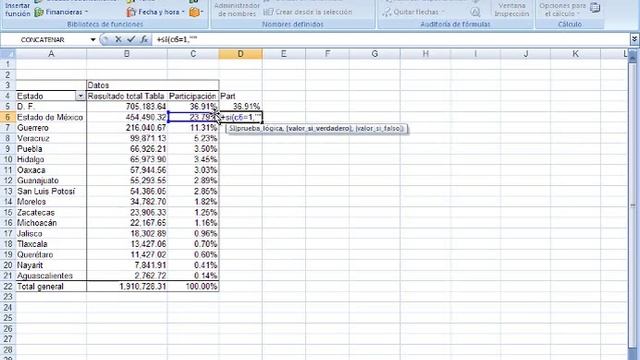Select column C header

tap(193, 54)
